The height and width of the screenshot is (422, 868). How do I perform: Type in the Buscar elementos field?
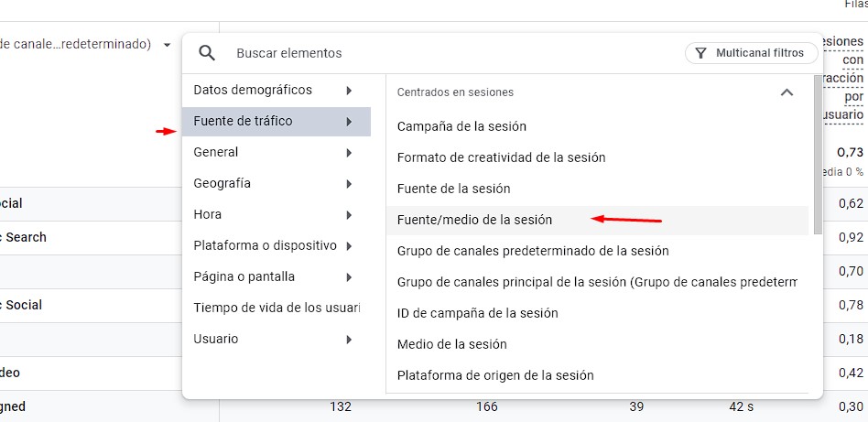click(x=439, y=53)
